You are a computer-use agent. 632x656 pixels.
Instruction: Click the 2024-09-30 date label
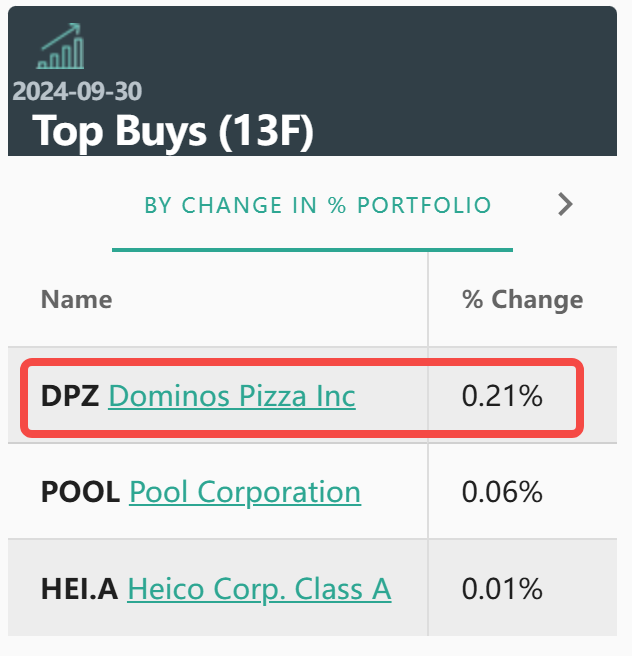coord(77,92)
